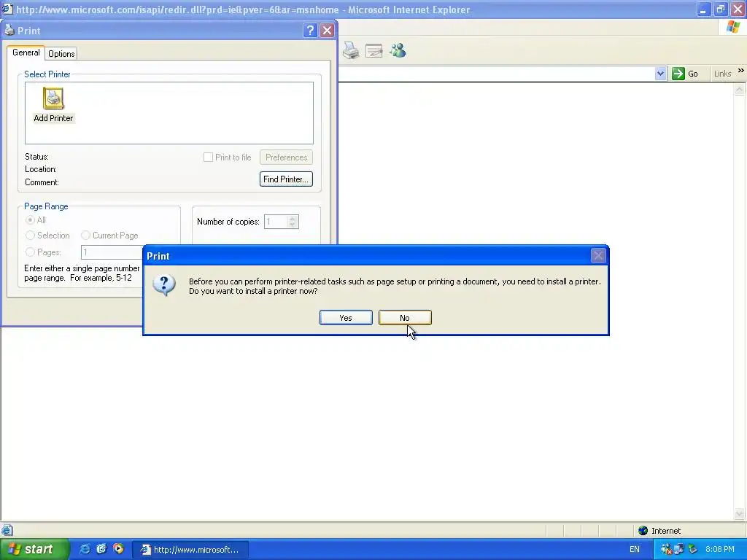The height and width of the screenshot is (560, 747).
Task: Click the Print toolbar icon in Internet Explorer
Action: coord(351,50)
